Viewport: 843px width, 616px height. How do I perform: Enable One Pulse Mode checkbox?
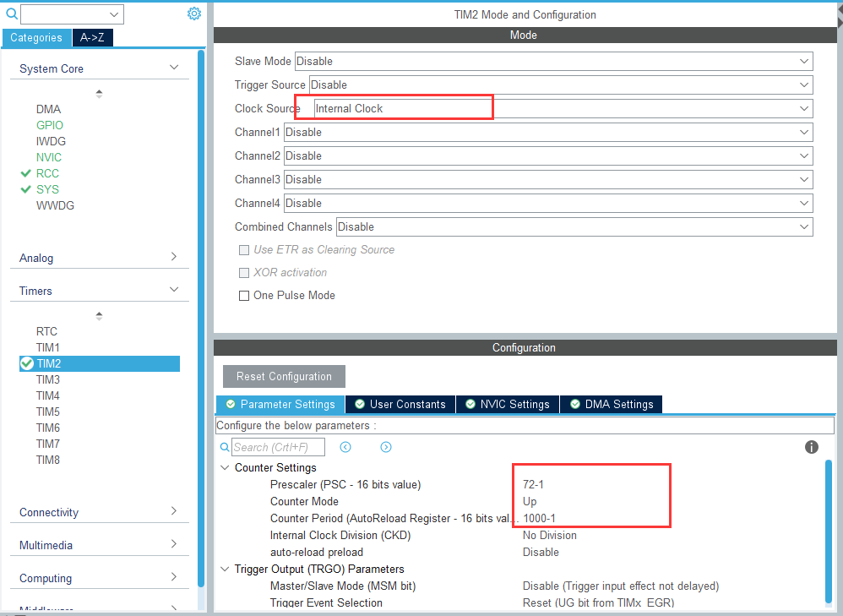[244, 296]
